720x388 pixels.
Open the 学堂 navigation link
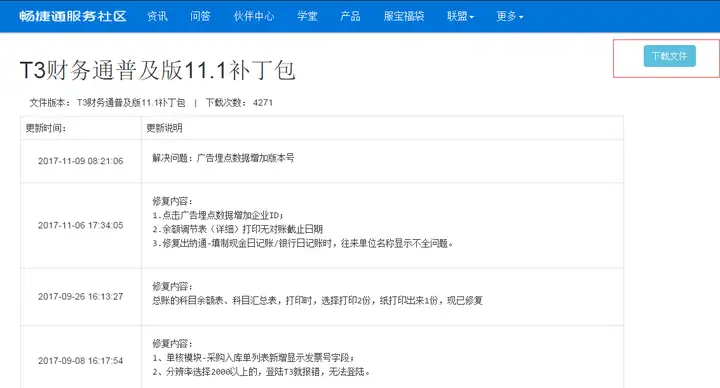[x=307, y=16]
